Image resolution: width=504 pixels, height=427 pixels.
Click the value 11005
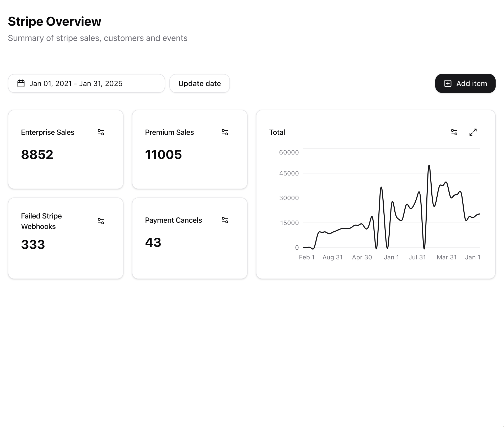[x=163, y=154]
